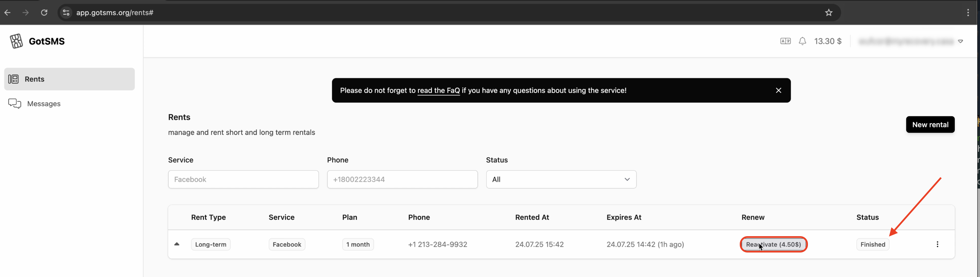
Task: Click Reactivate (4.50$) button
Action: tap(773, 244)
